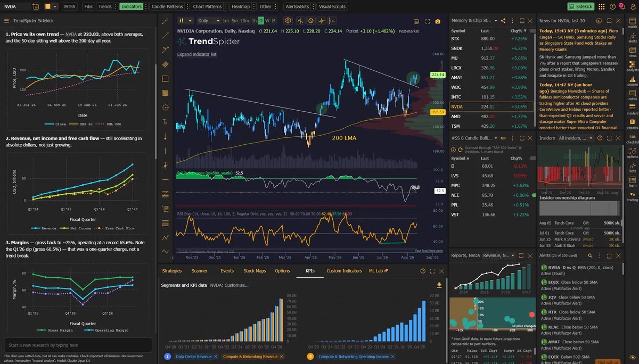This screenshot has height=364, width=639.
Task: Click the apps grid icon in top bar
Action: (601, 6)
